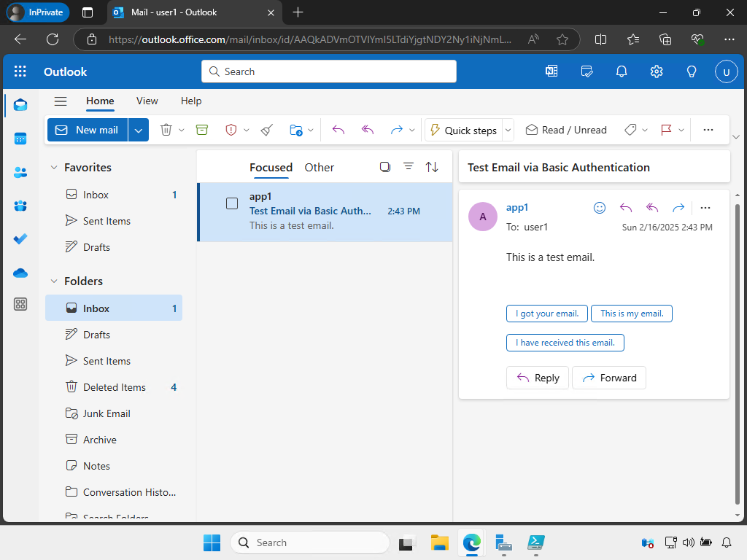
Task: Open the notifications bell in Outlook header
Action: (x=622, y=71)
